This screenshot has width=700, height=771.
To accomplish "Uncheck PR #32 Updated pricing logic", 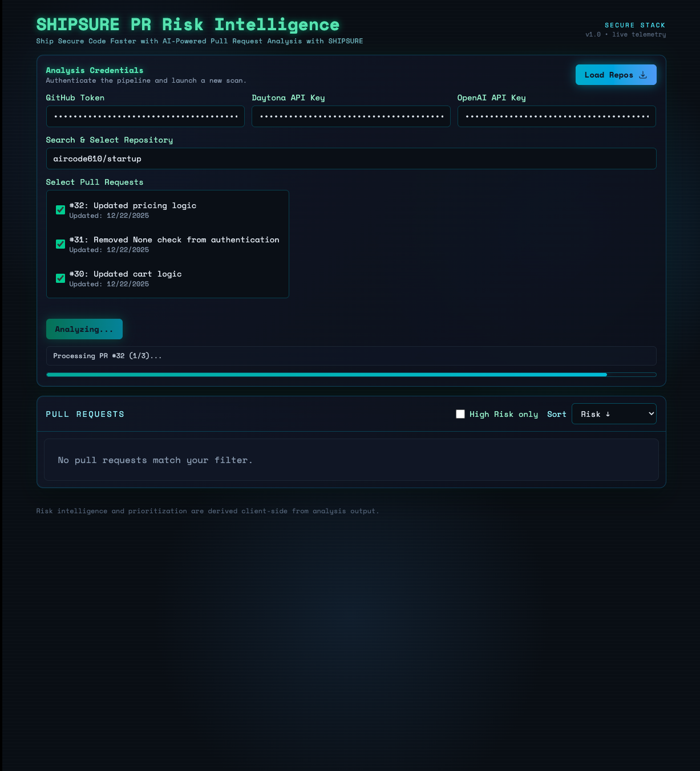I will pos(60,210).
